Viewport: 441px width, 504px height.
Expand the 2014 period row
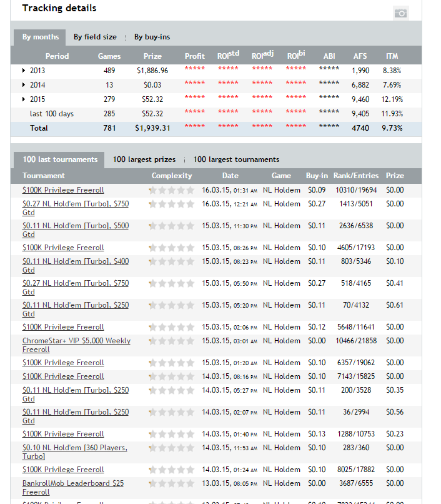(24, 85)
